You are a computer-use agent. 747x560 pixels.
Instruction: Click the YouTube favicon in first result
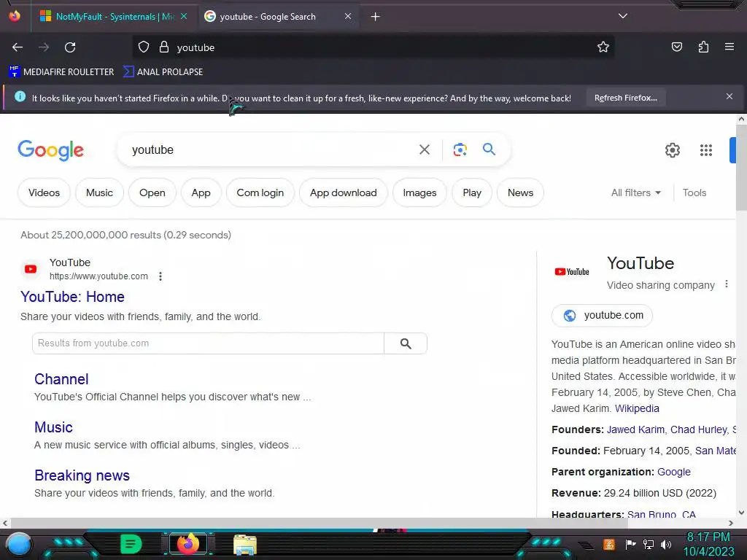tap(31, 269)
